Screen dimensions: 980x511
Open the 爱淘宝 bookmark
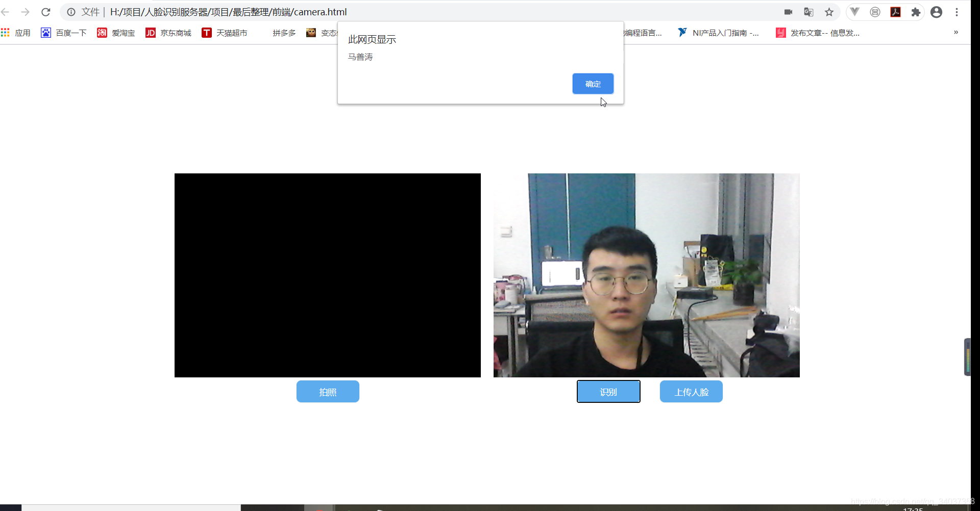pyautogui.click(x=116, y=33)
